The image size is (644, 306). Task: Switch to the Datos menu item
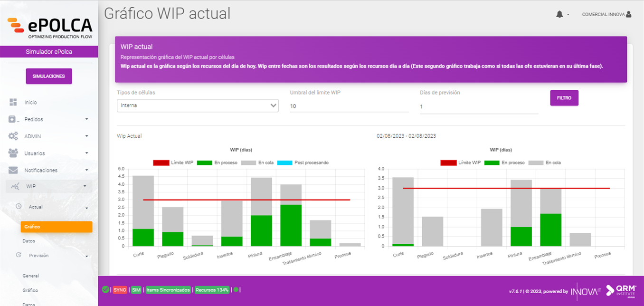(x=28, y=241)
